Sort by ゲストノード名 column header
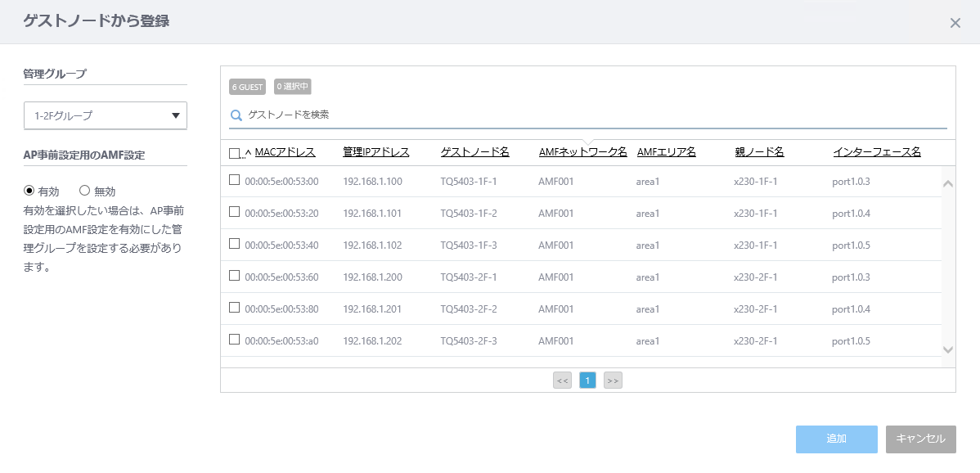The height and width of the screenshot is (473, 980). (475, 152)
